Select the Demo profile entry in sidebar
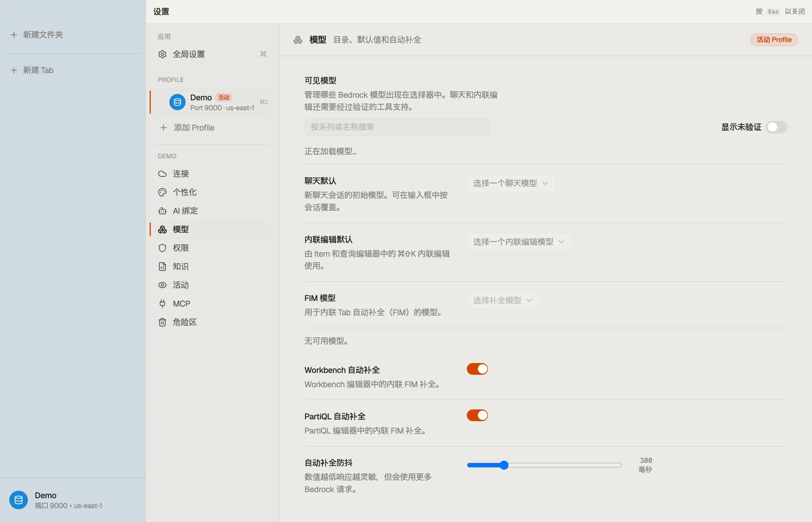The image size is (812, 522). (x=211, y=102)
